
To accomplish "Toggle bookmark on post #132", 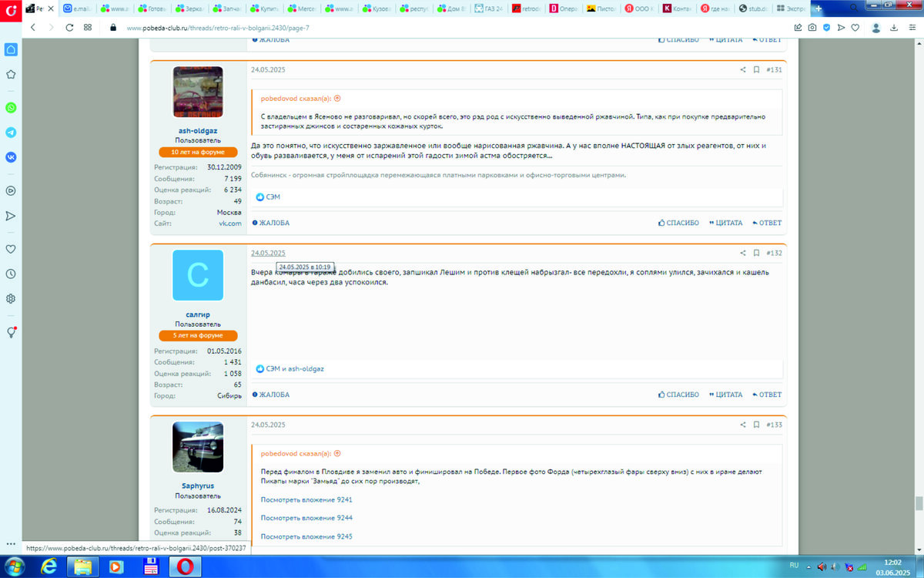I will tap(756, 254).
